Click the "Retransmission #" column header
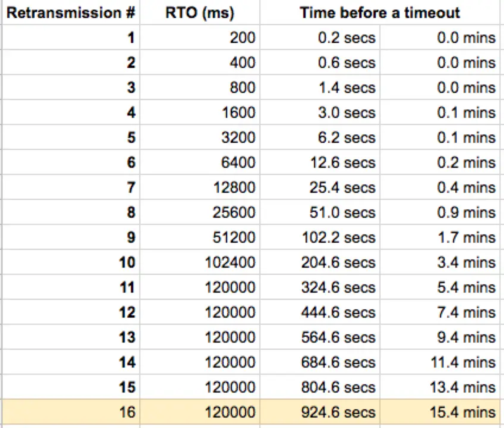Image resolution: width=504 pixels, height=428 pixels. [71, 13]
